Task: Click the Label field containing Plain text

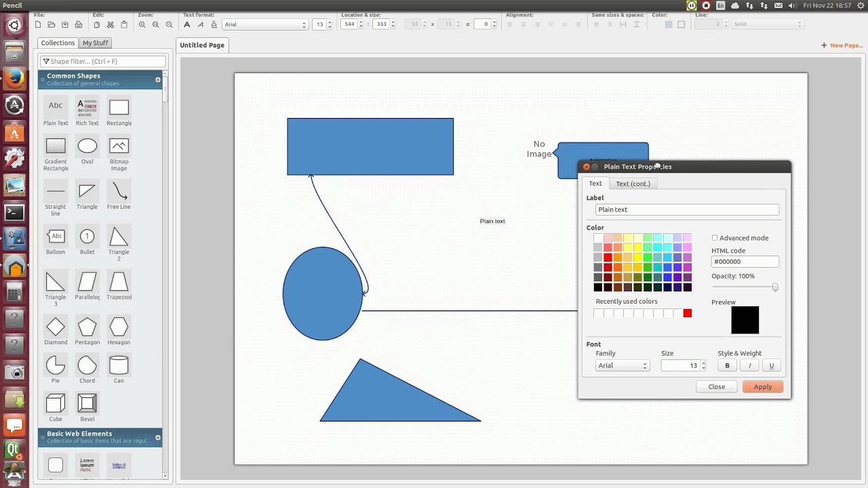Action: tap(687, 209)
